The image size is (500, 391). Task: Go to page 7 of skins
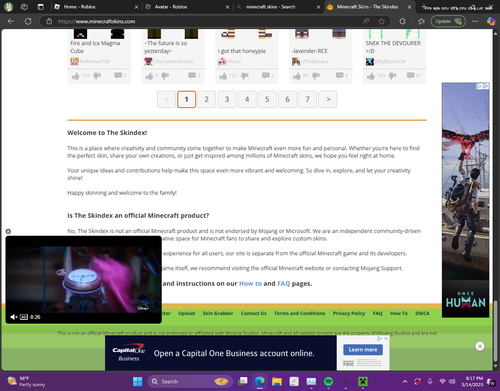(307, 99)
